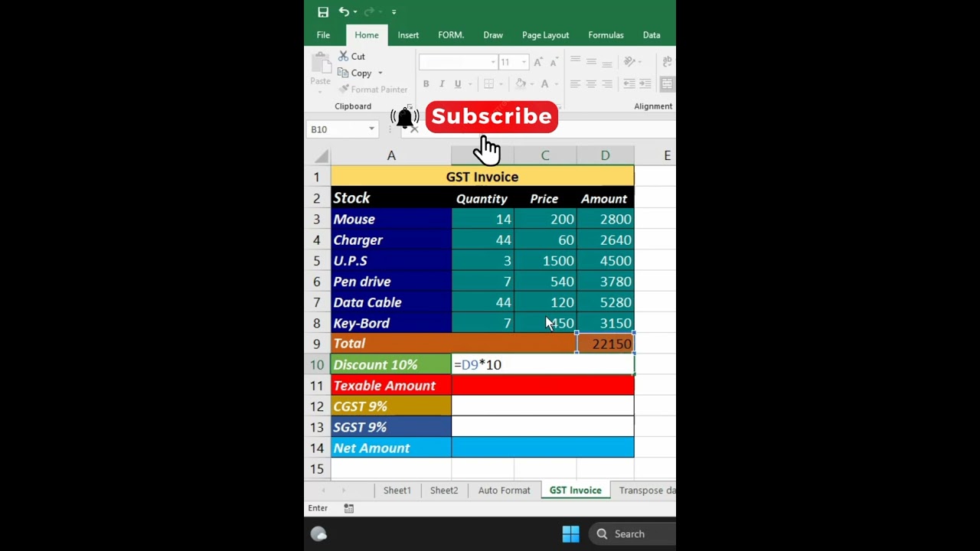Click previous sheet navigation arrow
This screenshot has width=980, height=551.
323,491
